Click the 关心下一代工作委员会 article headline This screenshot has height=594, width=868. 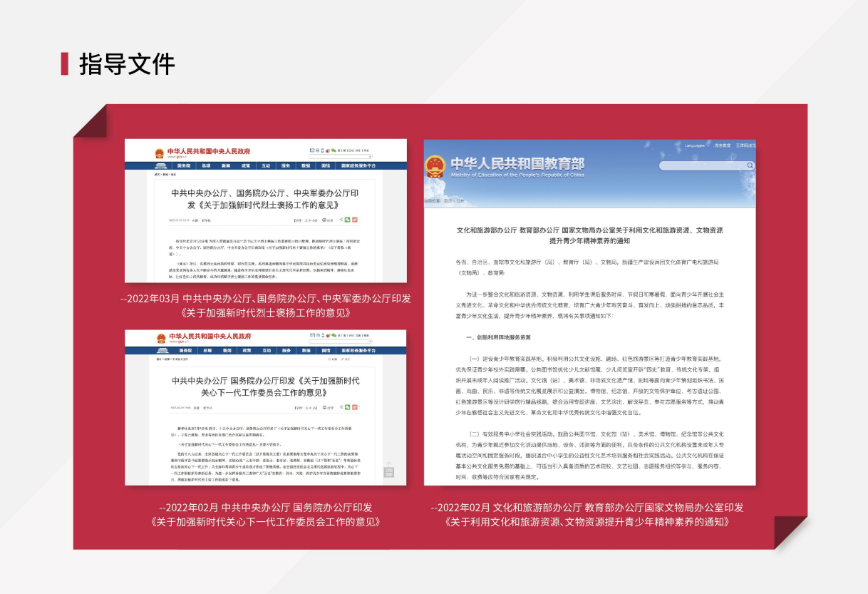(x=266, y=386)
